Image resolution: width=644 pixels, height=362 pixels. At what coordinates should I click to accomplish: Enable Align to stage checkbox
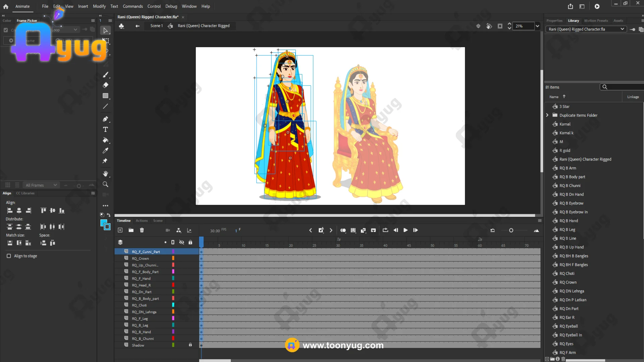click(x=9, y=256)
